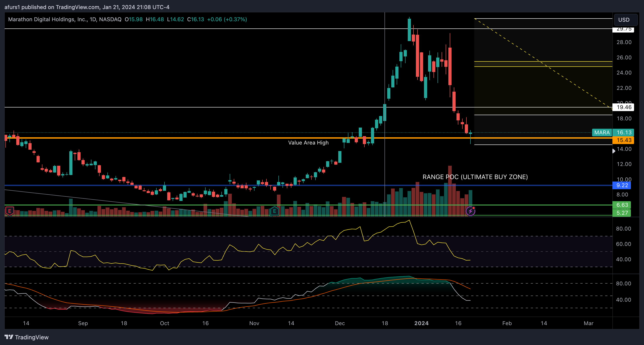Click the Oct label on the time axis
The image size is (644, 345).
point(164,323)
